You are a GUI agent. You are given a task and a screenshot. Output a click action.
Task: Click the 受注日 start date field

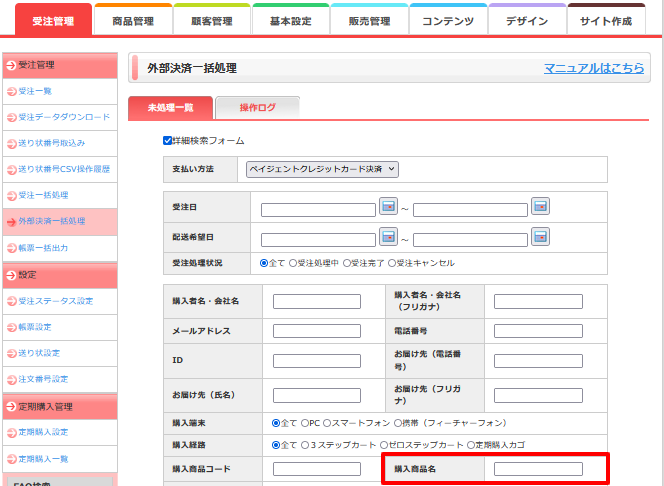click(x=318, y=210)
